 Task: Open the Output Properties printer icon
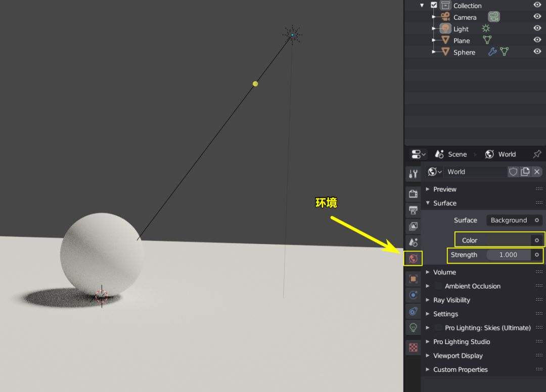click(413, 210)
